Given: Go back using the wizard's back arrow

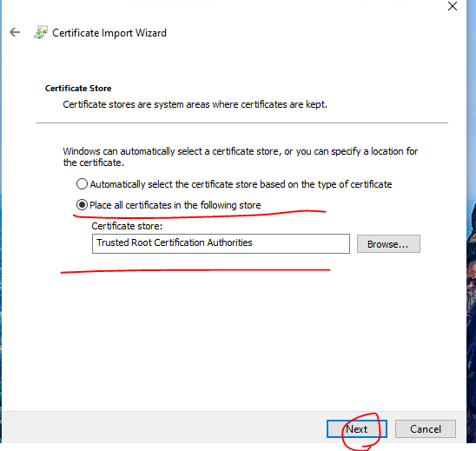Looking at the screenshot, I should 15,32.
